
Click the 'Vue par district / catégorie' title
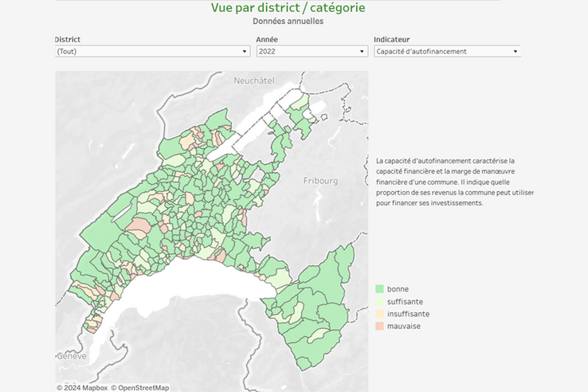tap(288, 7)
